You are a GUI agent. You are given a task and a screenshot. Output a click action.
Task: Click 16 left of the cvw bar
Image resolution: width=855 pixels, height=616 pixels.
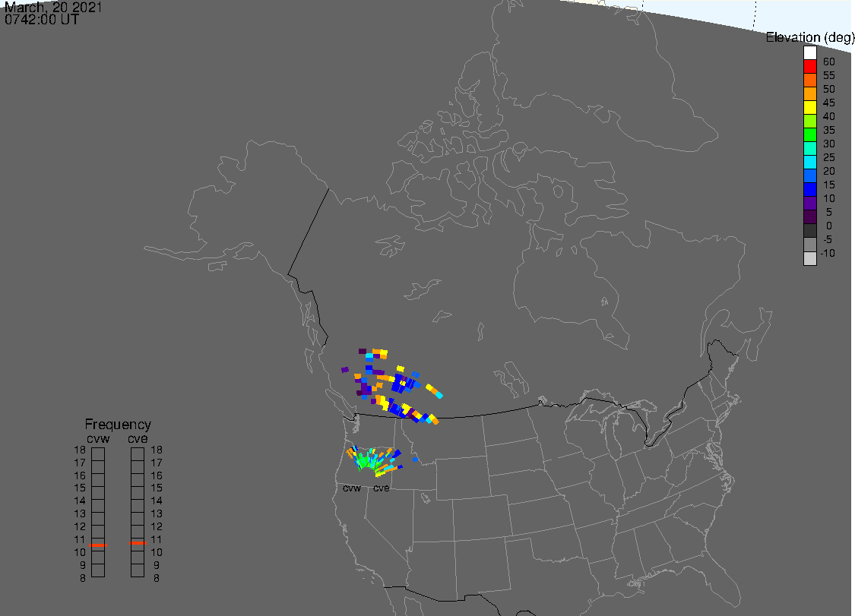pyautogui.click(x=80, y=476)
